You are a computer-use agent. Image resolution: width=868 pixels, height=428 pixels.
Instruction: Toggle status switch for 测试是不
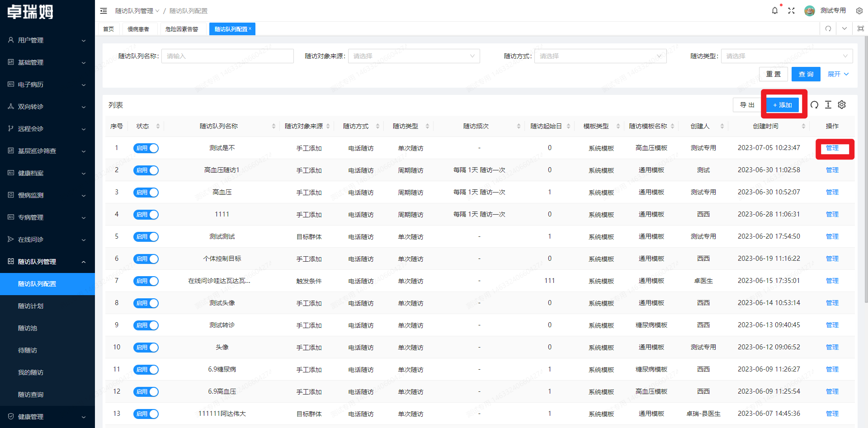146,148
